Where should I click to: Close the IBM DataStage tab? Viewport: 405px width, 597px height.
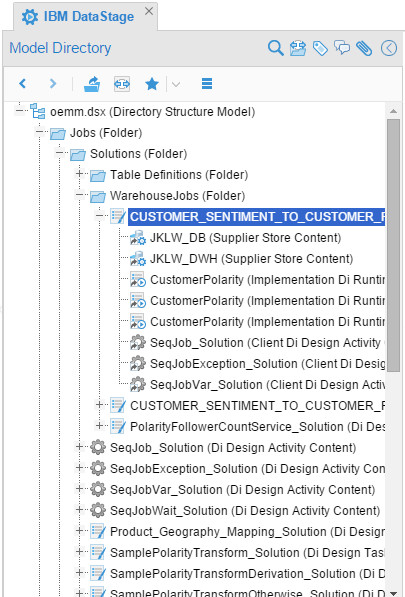(149, 11)
